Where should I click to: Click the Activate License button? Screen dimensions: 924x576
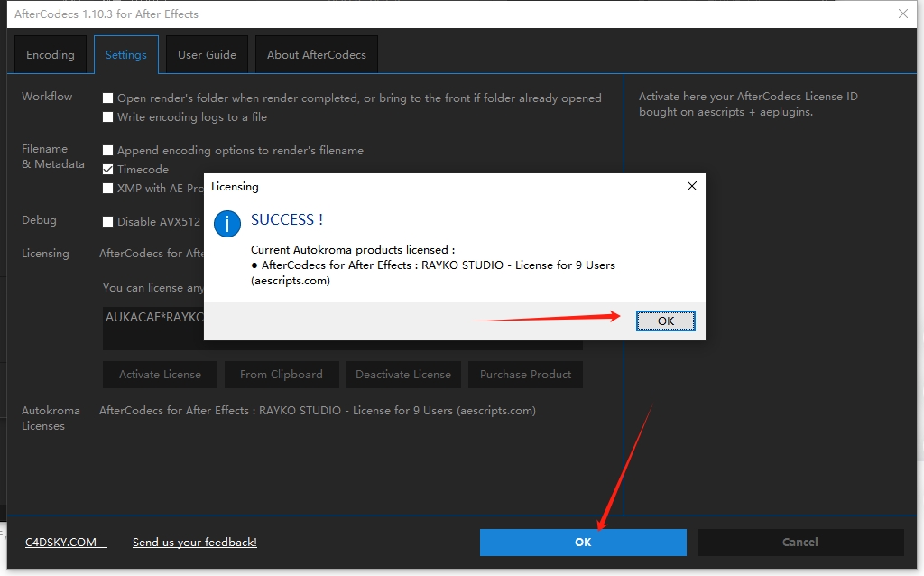pos(160,375)
